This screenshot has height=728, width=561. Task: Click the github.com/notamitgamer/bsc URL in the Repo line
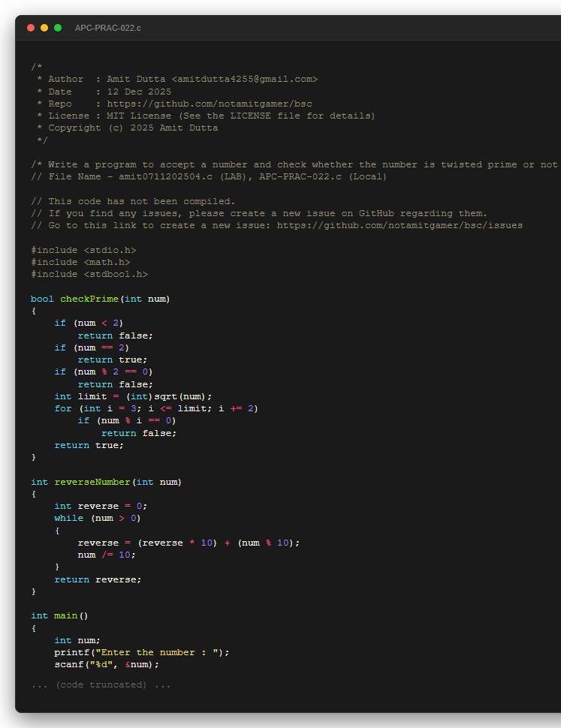point(210,104)
